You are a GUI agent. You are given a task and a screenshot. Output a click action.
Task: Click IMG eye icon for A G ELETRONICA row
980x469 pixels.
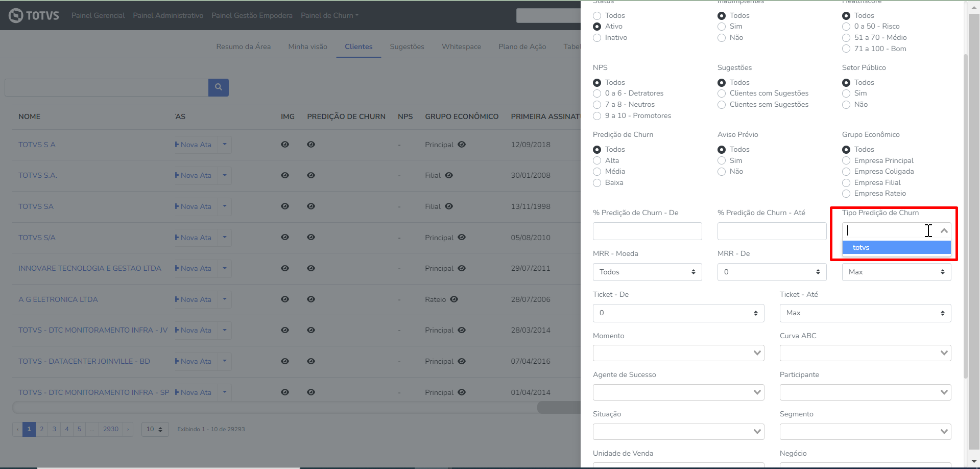pos(285,299)
